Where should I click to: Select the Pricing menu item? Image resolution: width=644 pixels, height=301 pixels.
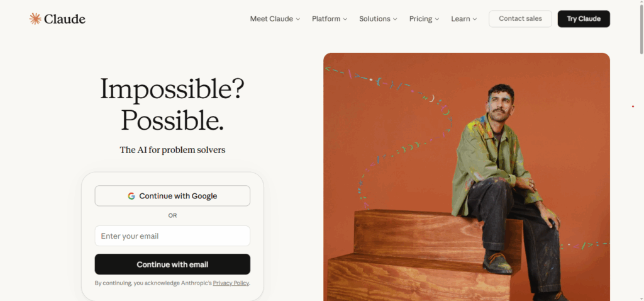[421, 19]
